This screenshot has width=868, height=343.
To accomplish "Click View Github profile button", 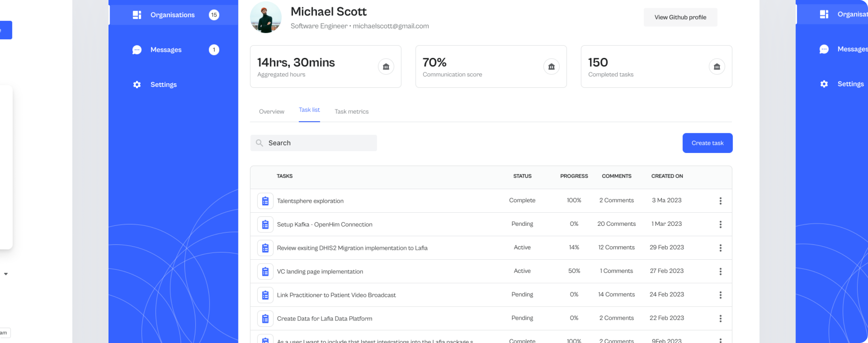I will [680, 17].
